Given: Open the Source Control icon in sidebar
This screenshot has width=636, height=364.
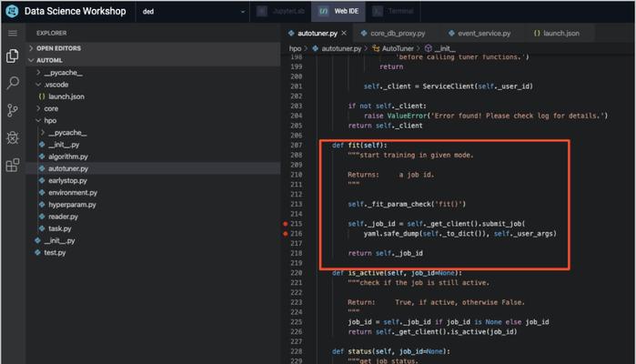Looking at the screenshot, I should tap(13, 110).
